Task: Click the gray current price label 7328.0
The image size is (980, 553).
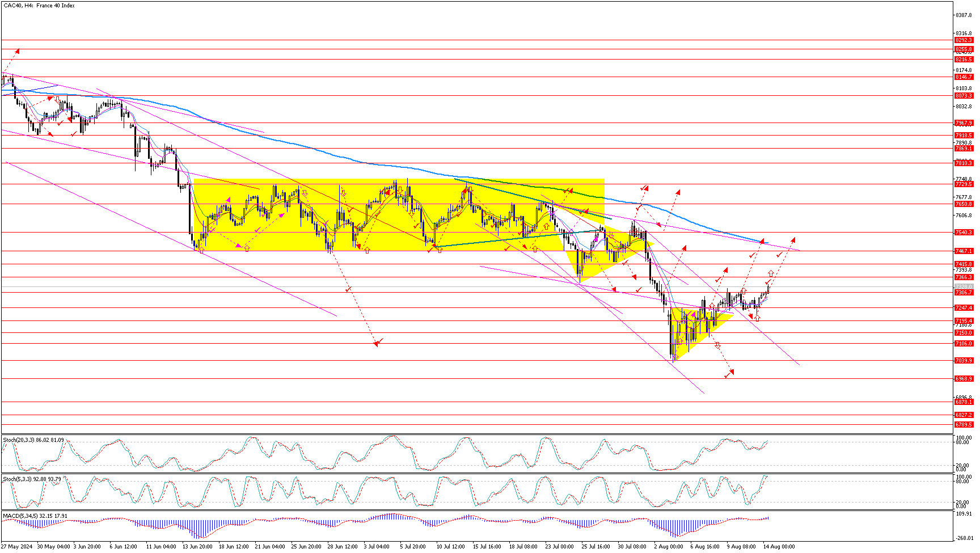Action: coord(964,286)
